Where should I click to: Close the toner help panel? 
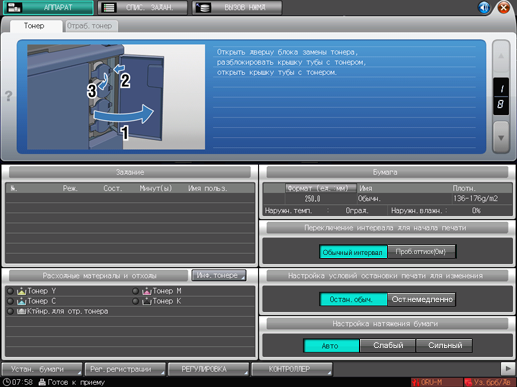(x=503, y=7)
